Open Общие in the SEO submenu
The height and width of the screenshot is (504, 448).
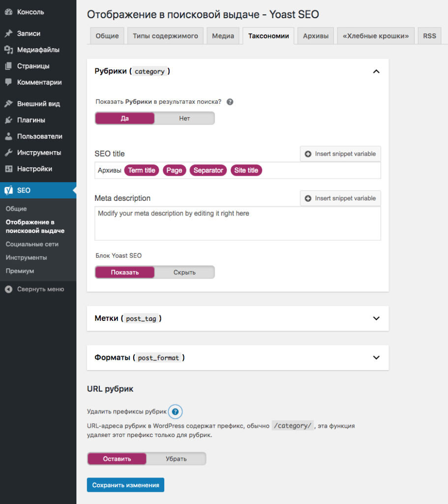click(x=16, y=209)
